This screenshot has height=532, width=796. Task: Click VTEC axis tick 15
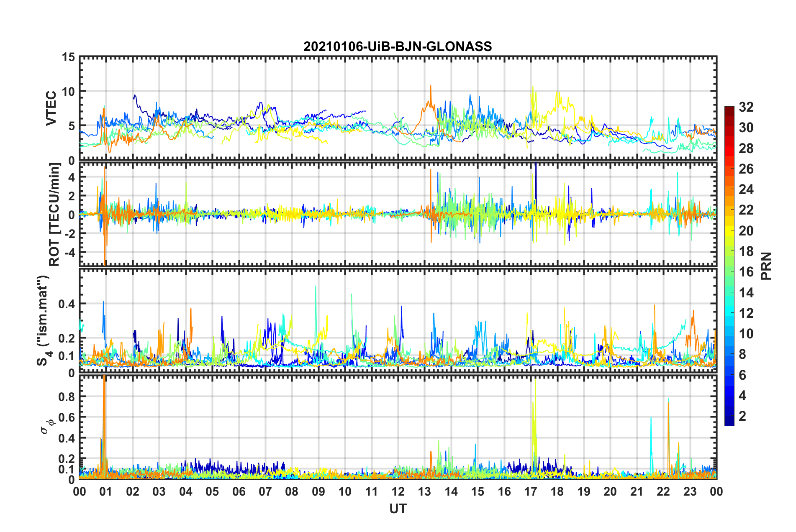point(69,57)
